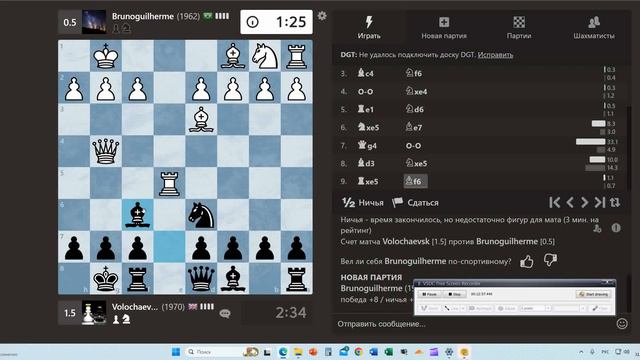
Task: Open the emoji picker in chat
Action: (x=622, y=324)
